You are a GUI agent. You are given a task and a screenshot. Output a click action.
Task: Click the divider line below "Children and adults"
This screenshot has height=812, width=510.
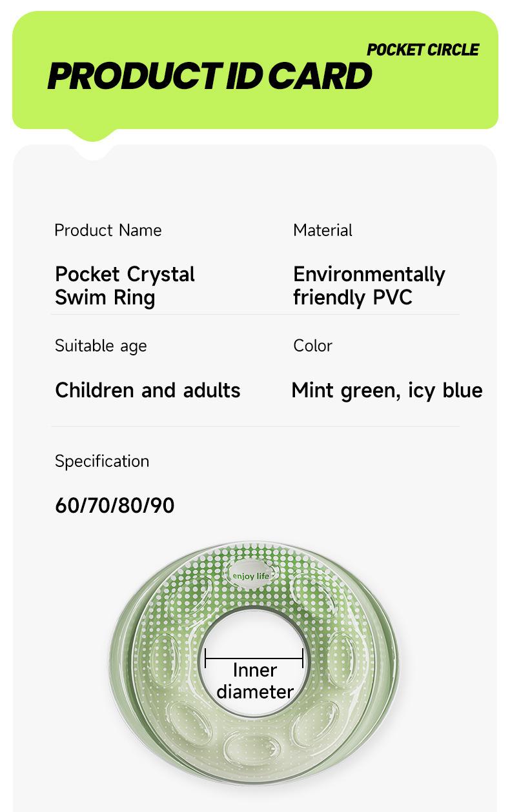click(255, 426)
